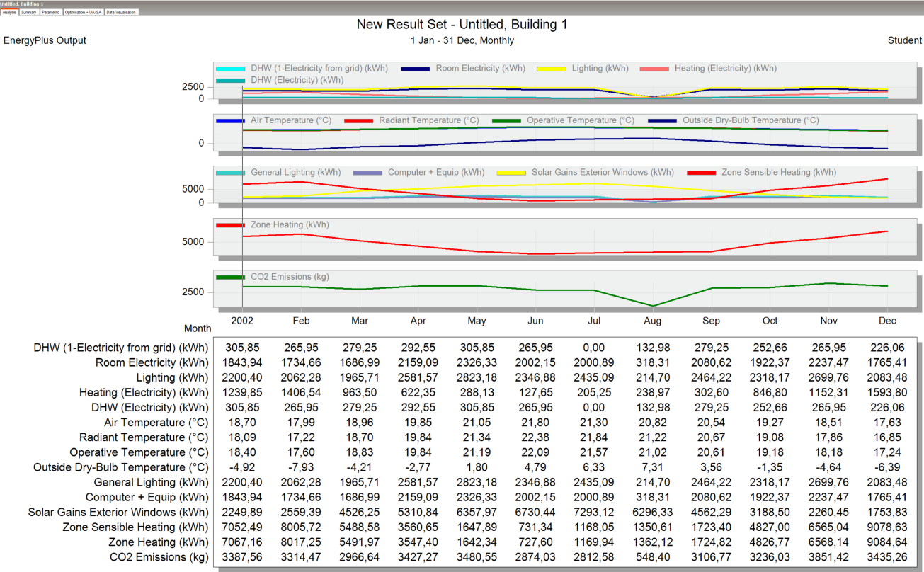Screen dimensions: 924x572
Task: Select the CO2 Emissions value "548,40"
Action: pyautogui.click(x=653, y=556)
